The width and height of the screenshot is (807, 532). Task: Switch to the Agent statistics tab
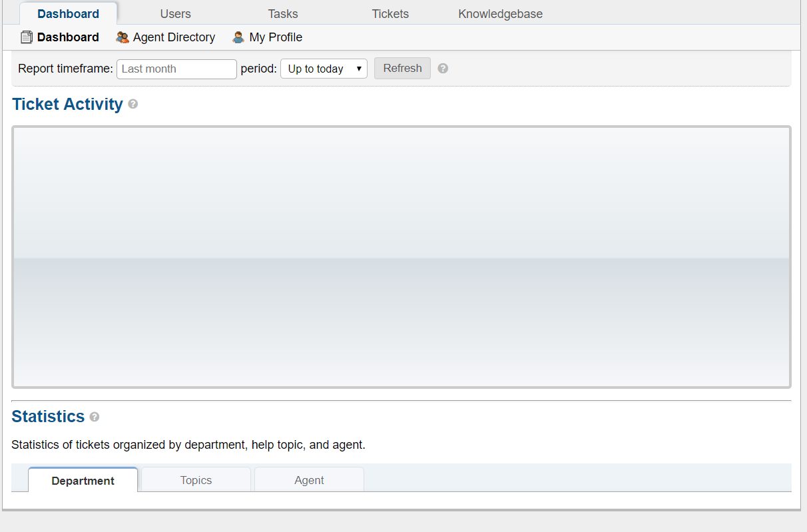[309, 480]
